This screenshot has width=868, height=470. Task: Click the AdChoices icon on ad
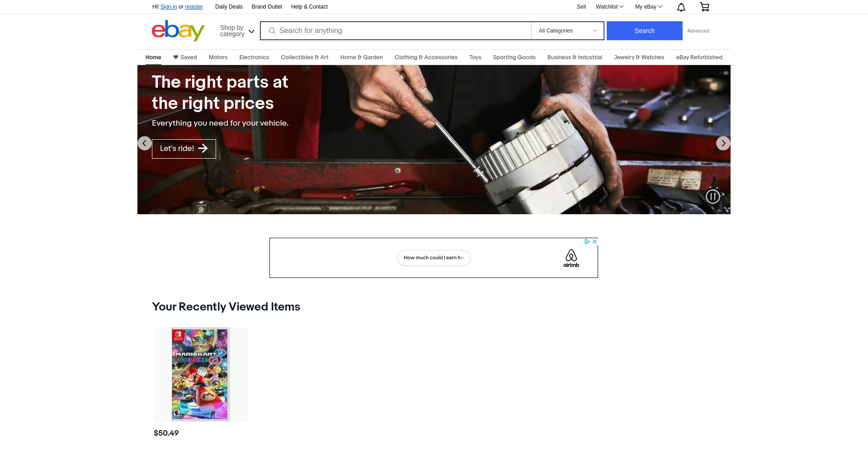[587, 242]
